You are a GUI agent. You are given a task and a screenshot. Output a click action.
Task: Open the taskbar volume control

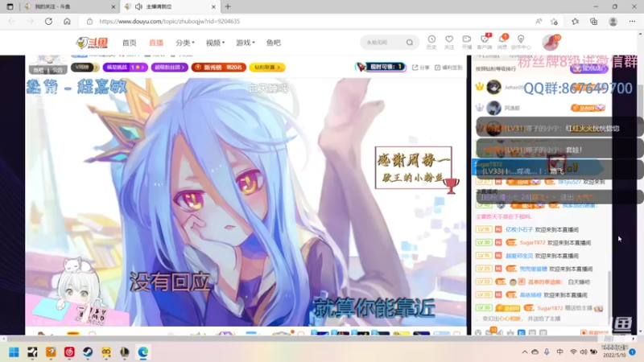point(583,352)
